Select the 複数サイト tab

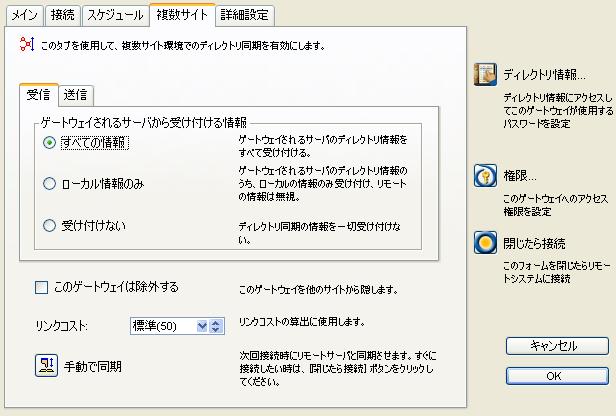[182, 15]
